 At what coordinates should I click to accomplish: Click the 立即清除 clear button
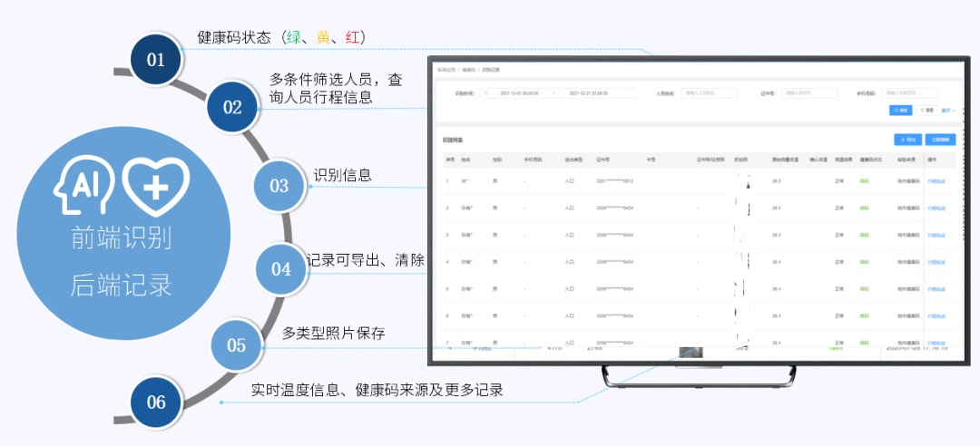point(939,140)
